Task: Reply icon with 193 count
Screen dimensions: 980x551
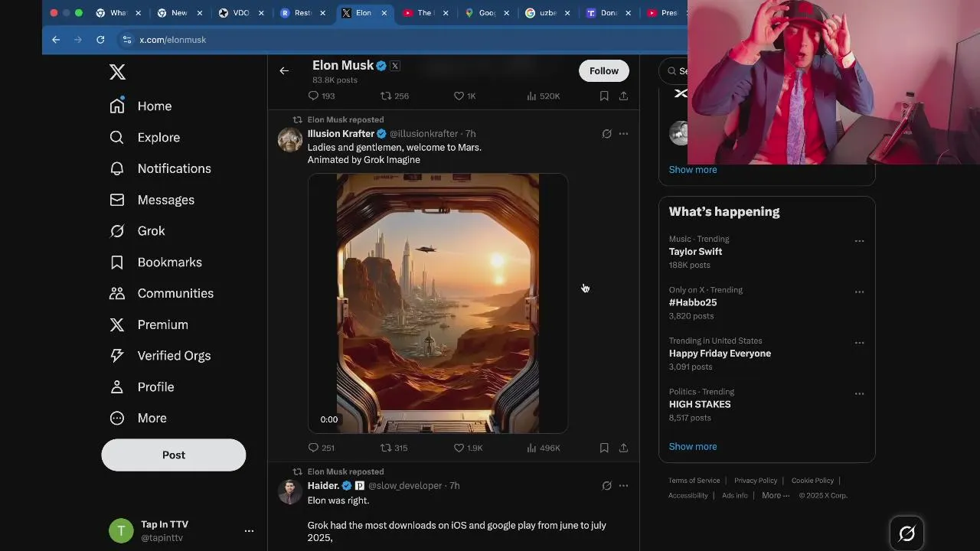Action: 313,96
